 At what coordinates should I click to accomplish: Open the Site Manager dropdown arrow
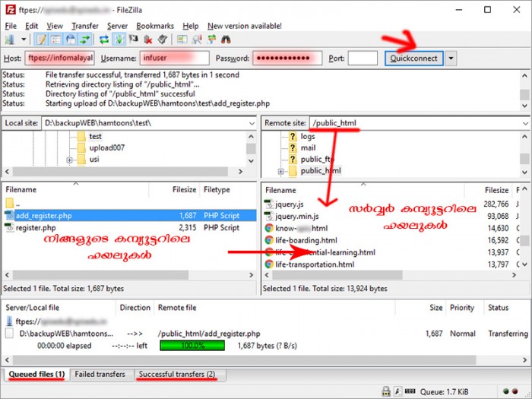[x=24, y=40]
